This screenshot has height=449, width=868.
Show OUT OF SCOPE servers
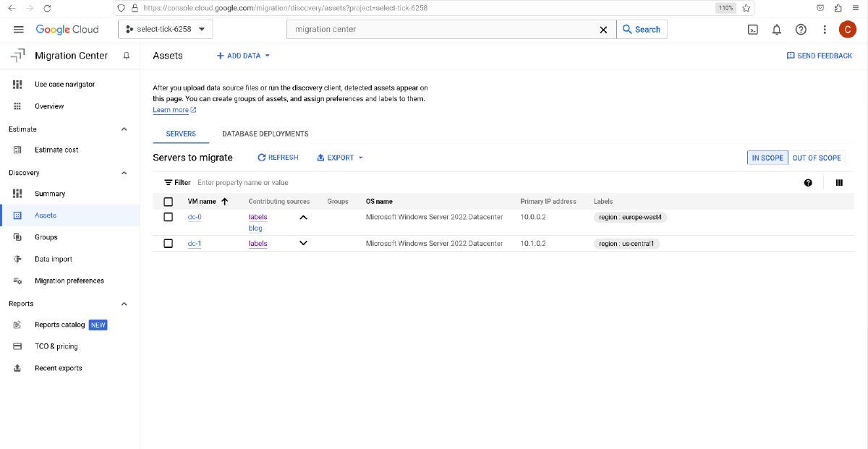pyautogui.click(x=816, y=157)
